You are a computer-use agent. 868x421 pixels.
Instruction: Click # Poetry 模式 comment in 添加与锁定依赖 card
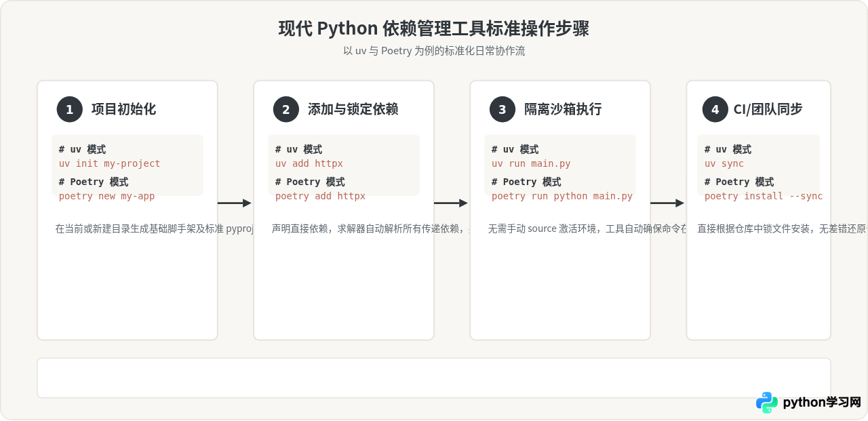310,182
